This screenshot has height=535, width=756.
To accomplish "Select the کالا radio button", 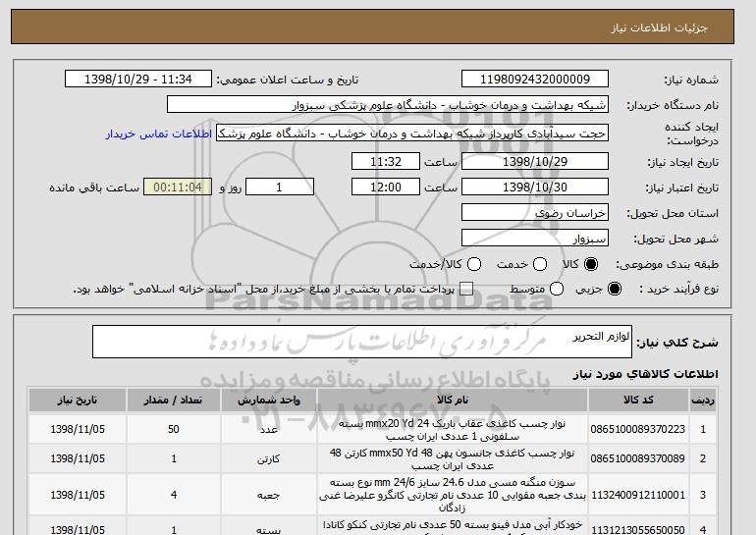I will pyautogui.click(x=591, y=264).
